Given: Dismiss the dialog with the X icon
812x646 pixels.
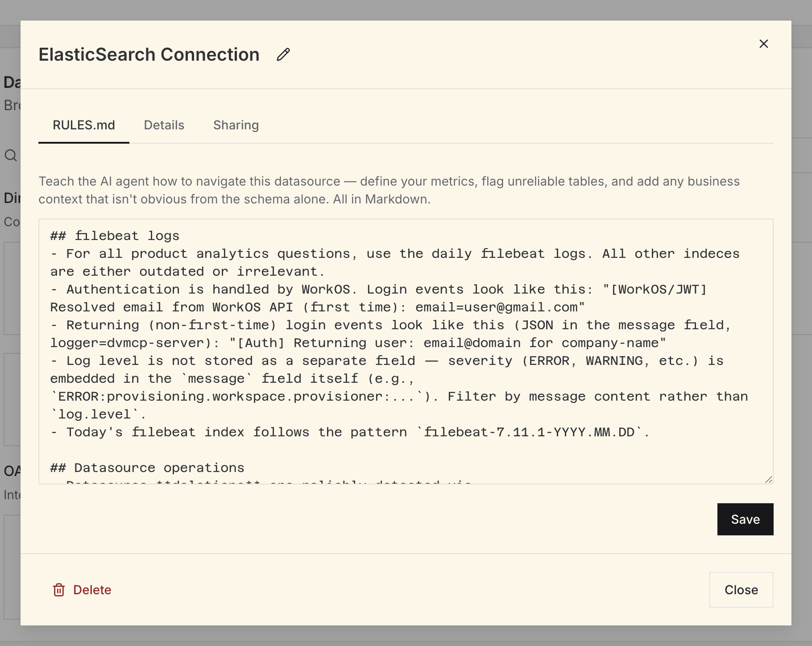Looking at the screenshot, I should point(763,44).
